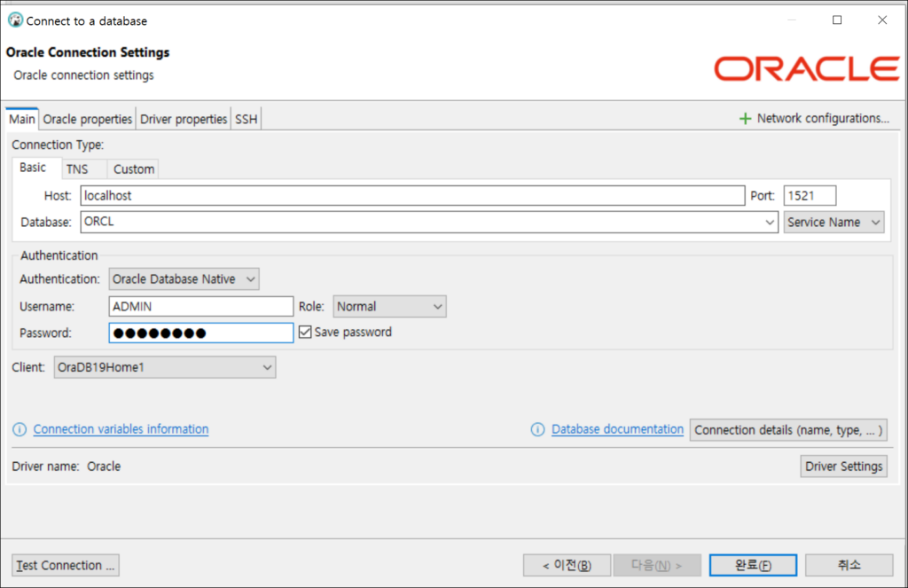Close the Connect to a database dialog

pos(882,20)
